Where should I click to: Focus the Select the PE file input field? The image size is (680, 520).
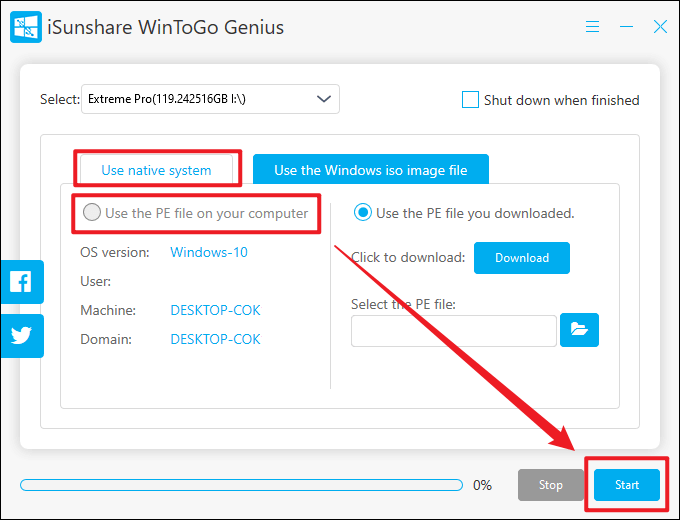[454, 331]
